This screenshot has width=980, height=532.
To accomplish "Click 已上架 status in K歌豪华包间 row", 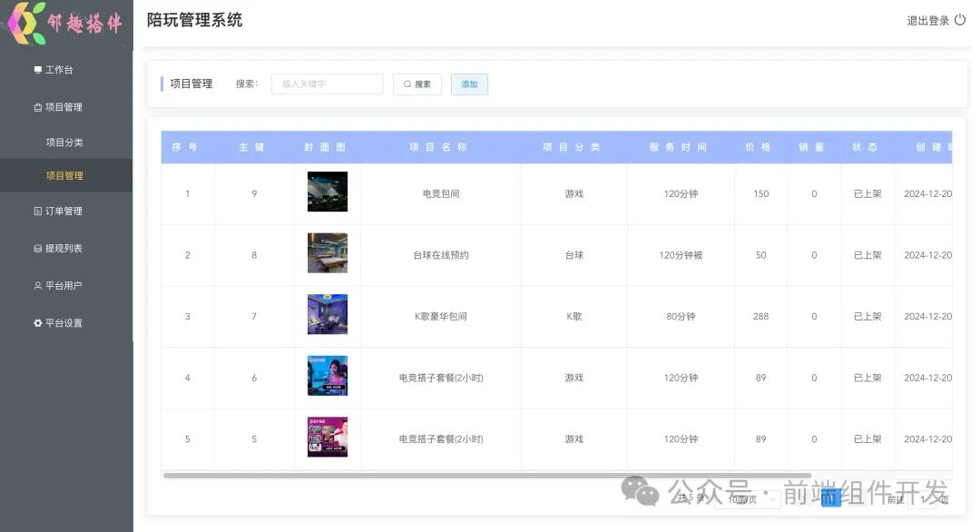I will [x=867, y=316].
